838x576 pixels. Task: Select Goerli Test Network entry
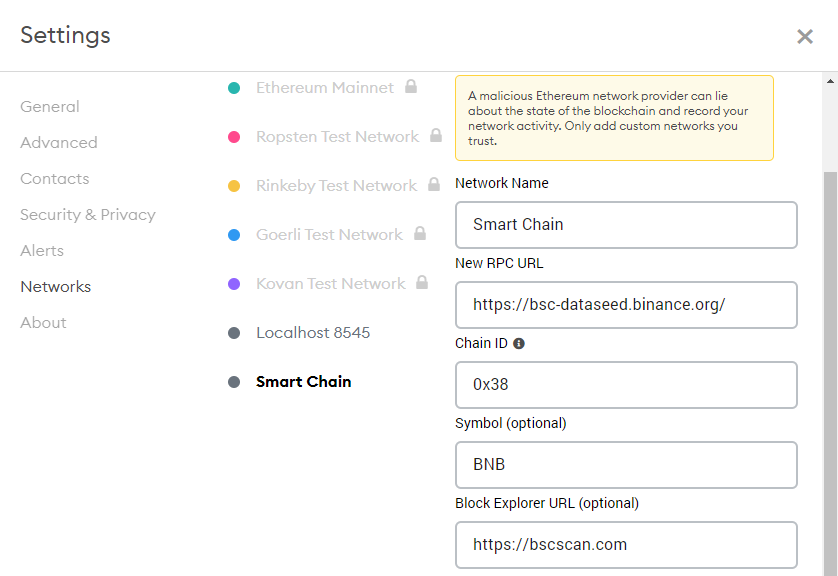pos(329,235)
